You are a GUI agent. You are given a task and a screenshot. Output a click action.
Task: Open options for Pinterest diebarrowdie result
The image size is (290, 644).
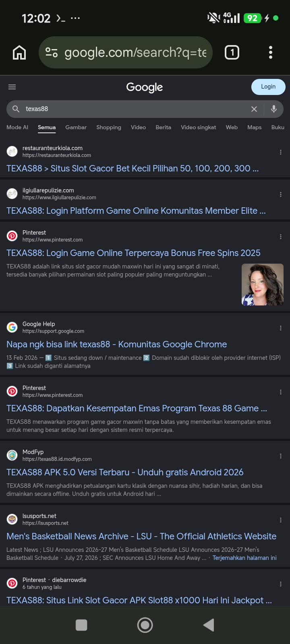point(281,584)
